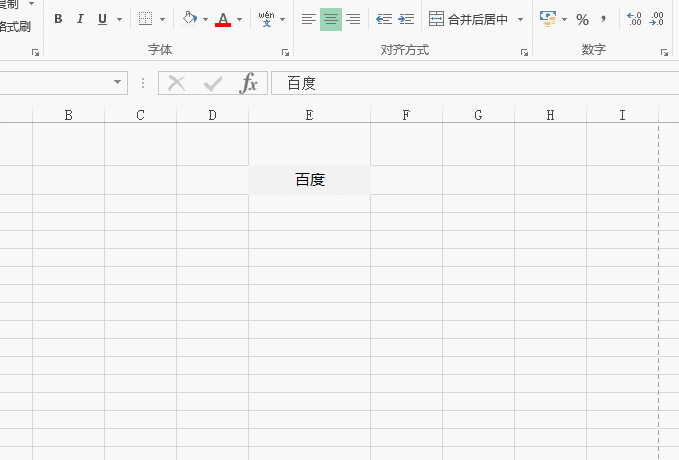
Task: Select column F header
Action: coord(406,115)
